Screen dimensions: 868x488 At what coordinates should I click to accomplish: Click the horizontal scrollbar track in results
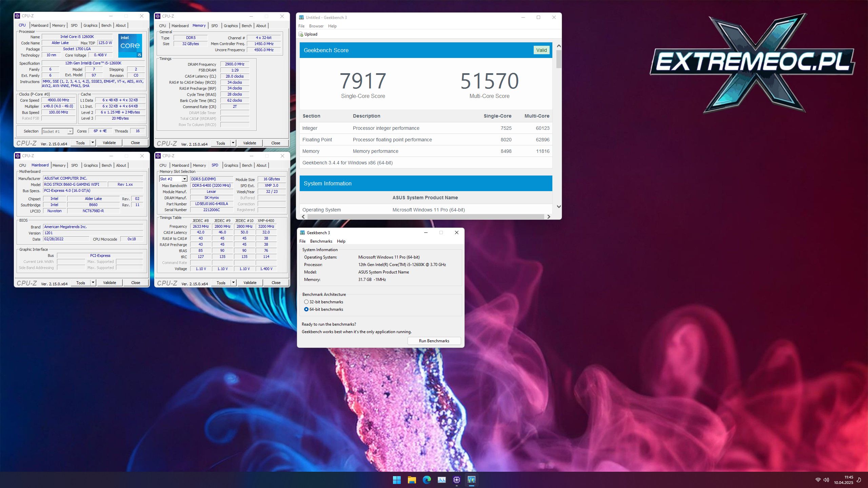click(426, 217)
